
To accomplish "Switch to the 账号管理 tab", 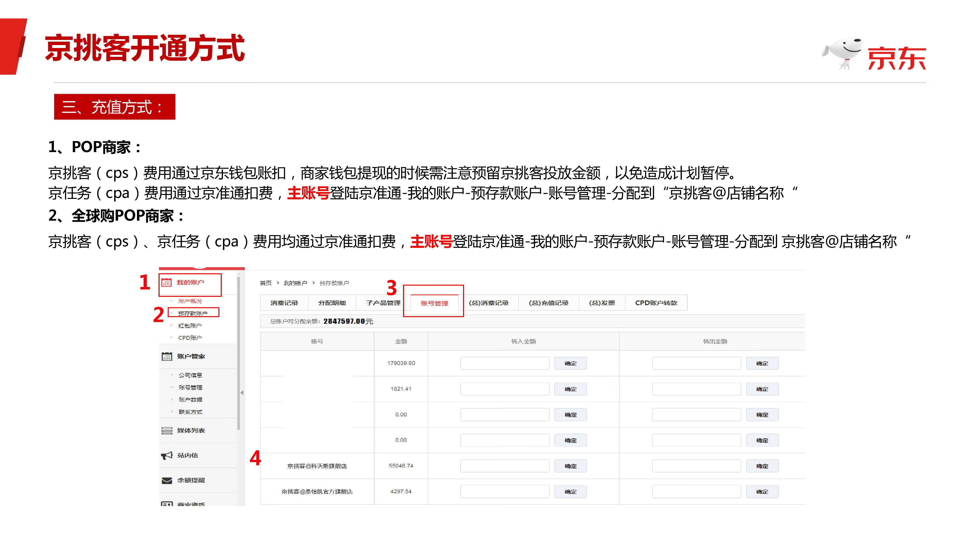I will (x=434, y=303).
